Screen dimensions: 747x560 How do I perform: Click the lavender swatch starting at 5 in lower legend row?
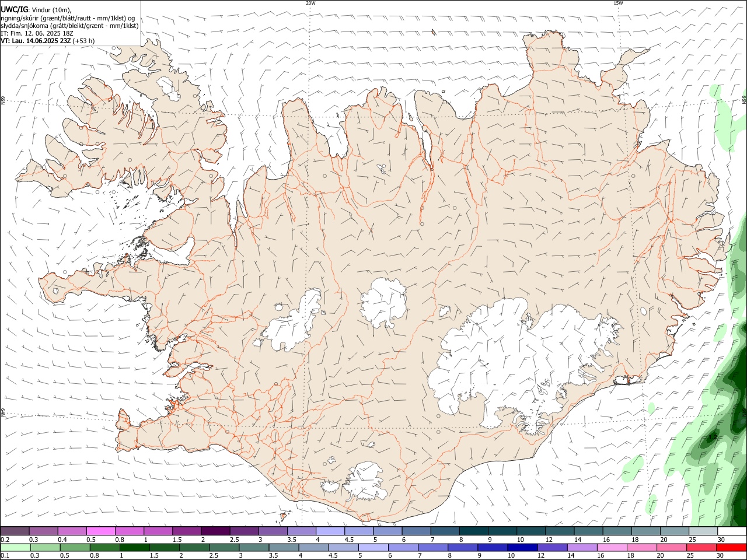373,547
